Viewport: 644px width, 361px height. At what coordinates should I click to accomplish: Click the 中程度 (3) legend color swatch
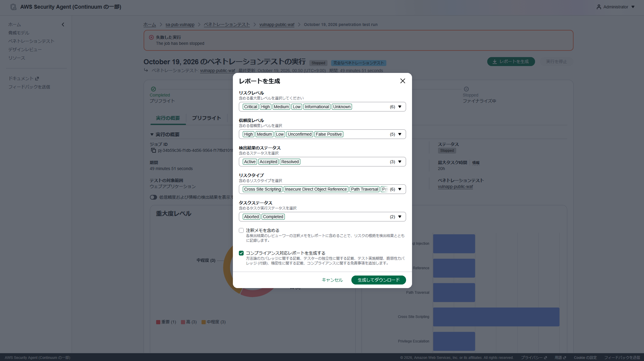coord(204,322)
